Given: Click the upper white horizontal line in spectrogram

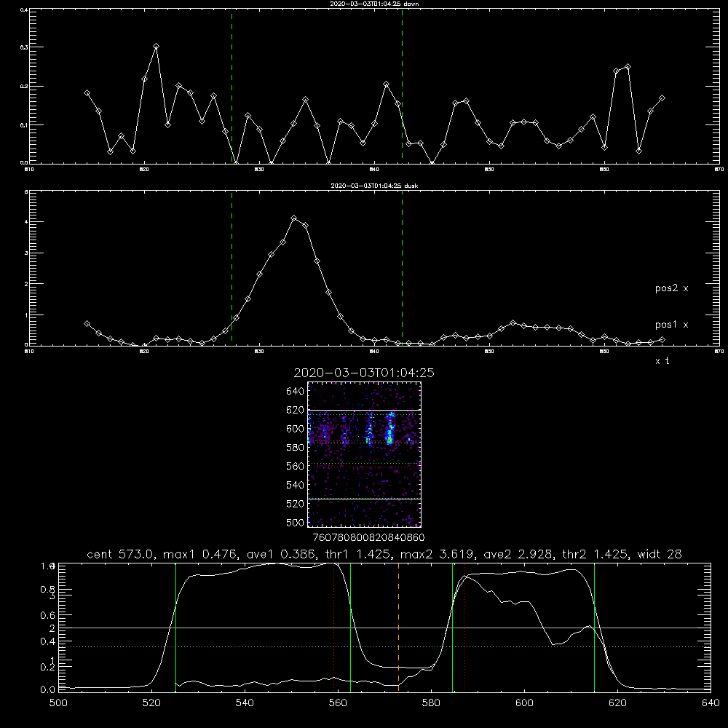Looking at the screenshot, I should (x=364, y=411).
